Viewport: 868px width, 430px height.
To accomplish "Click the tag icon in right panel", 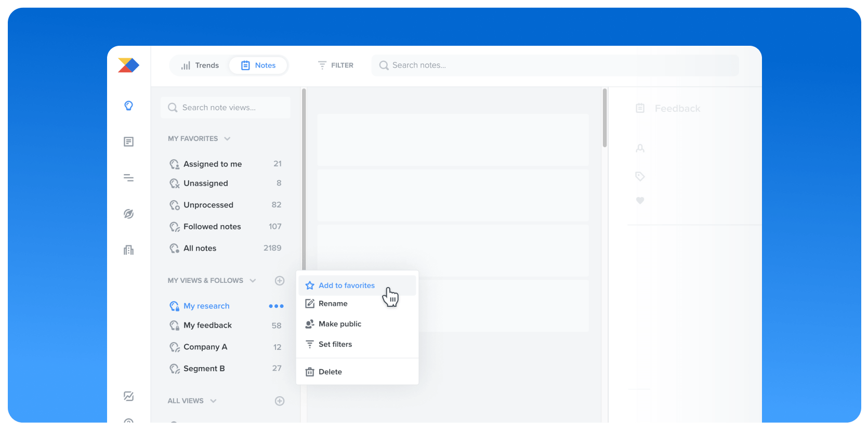I will 640,176.
